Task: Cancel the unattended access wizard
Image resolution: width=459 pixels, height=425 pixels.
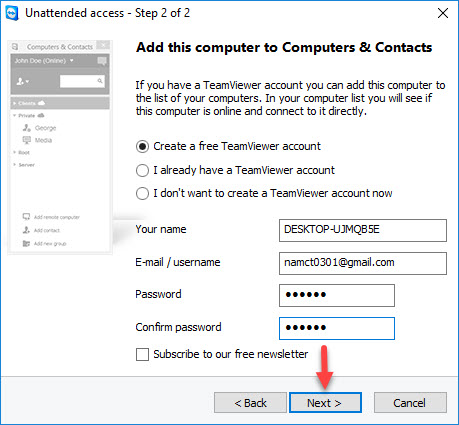Action: click(410, 403)
